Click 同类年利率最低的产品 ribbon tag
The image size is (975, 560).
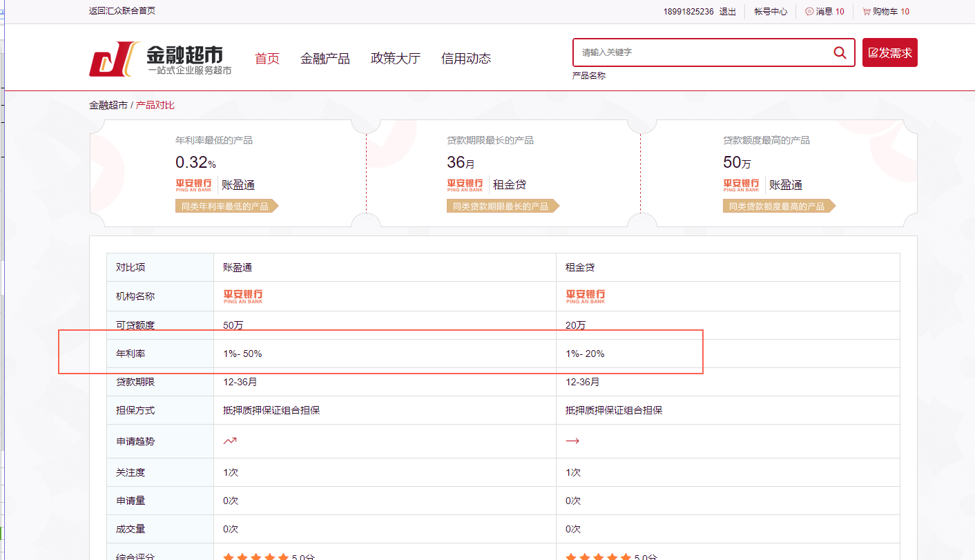[227, 206]
